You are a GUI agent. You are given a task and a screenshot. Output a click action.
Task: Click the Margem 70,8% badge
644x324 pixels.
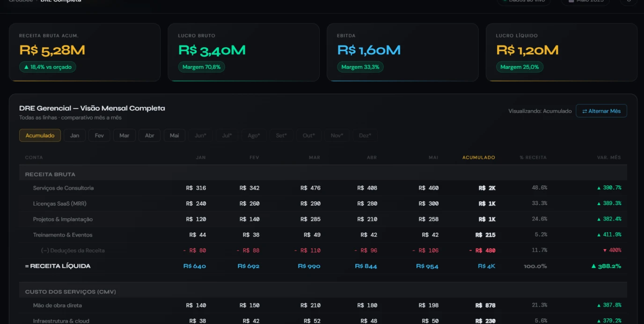pyautogui.click(x=201, y=67)
